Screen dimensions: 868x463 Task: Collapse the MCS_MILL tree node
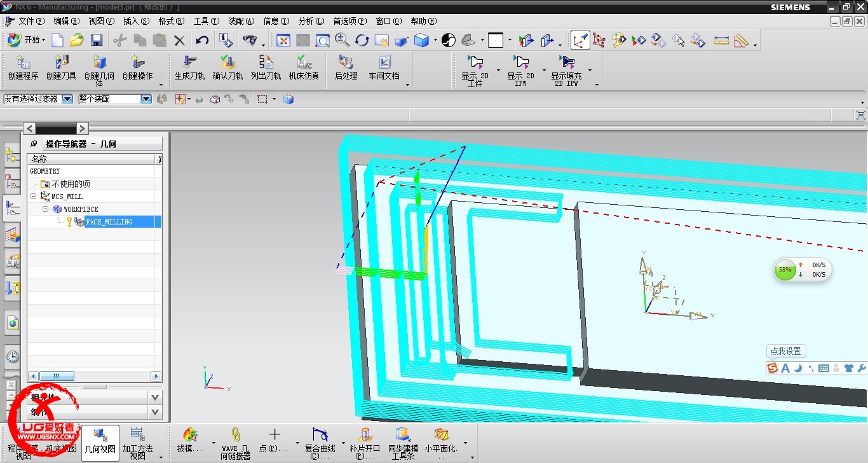click(33, 197)
